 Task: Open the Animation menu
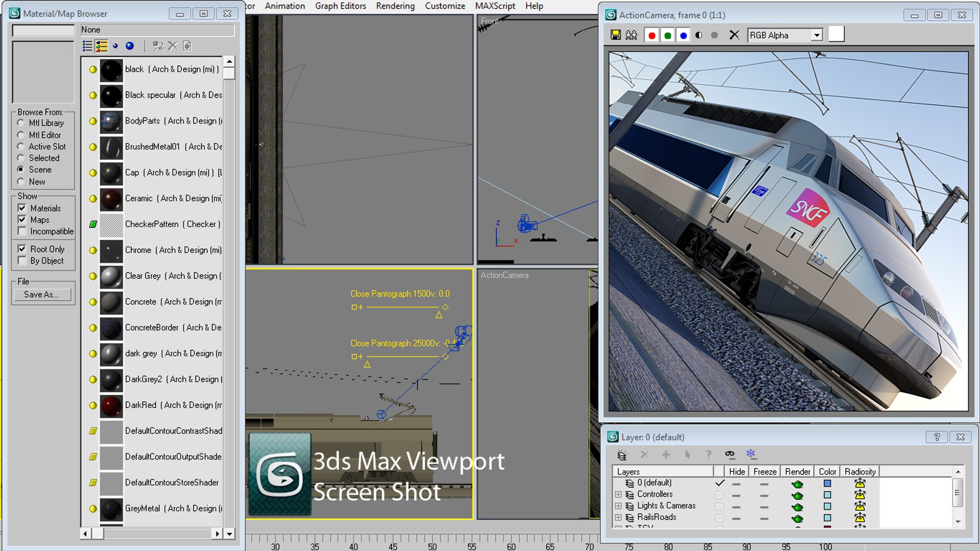click(x=285, y=6)
